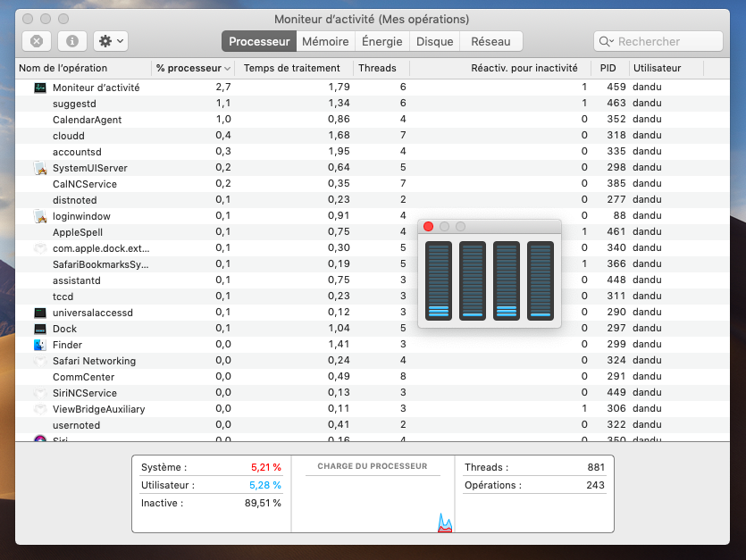Click the Threads total 881
Screen dimensions: 746x560
pos(596,467)
